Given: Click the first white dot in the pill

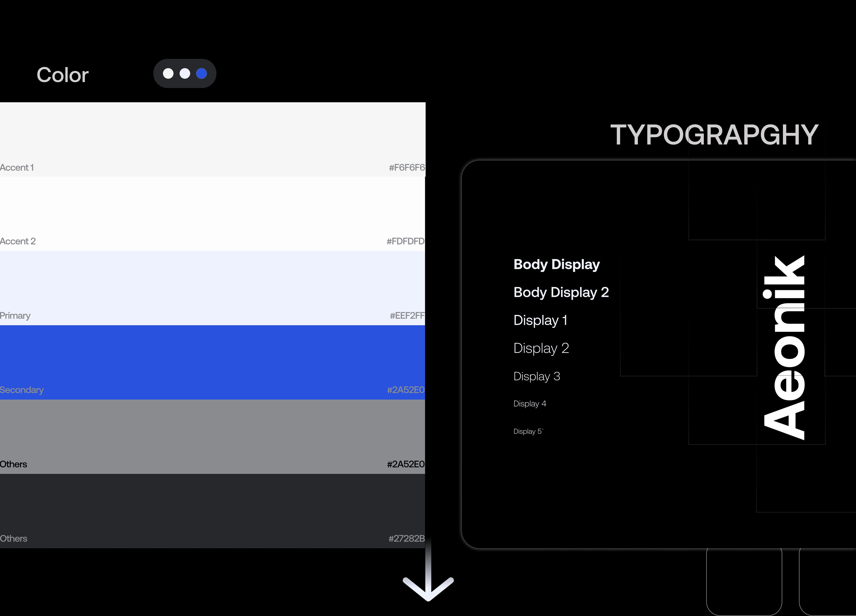Looking at the screenshot, I should point(168,74).
